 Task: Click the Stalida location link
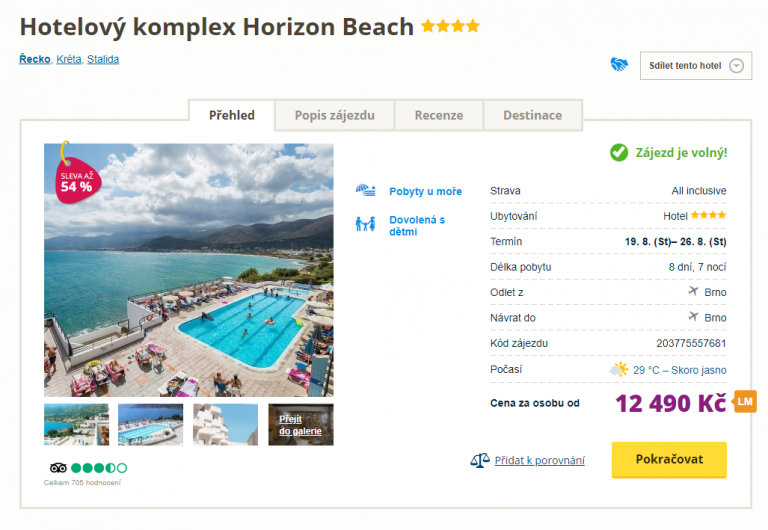[103, 59]
